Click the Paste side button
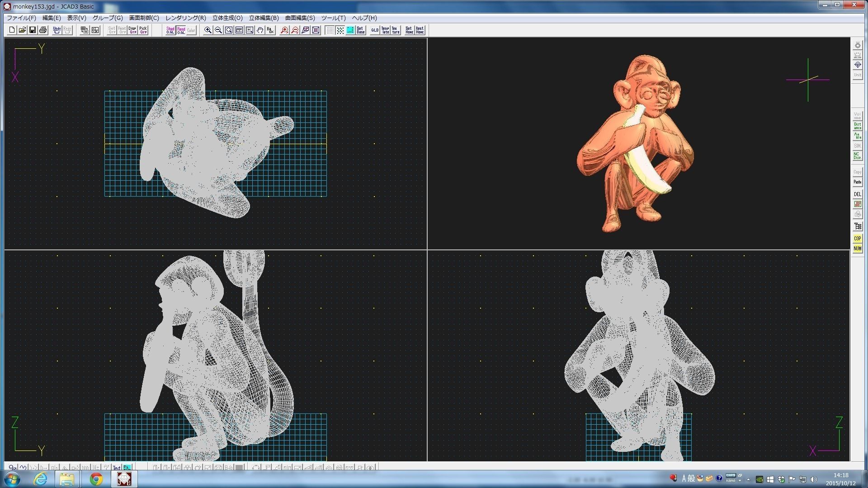The image size is (868, 488). [x=857, y=182]
